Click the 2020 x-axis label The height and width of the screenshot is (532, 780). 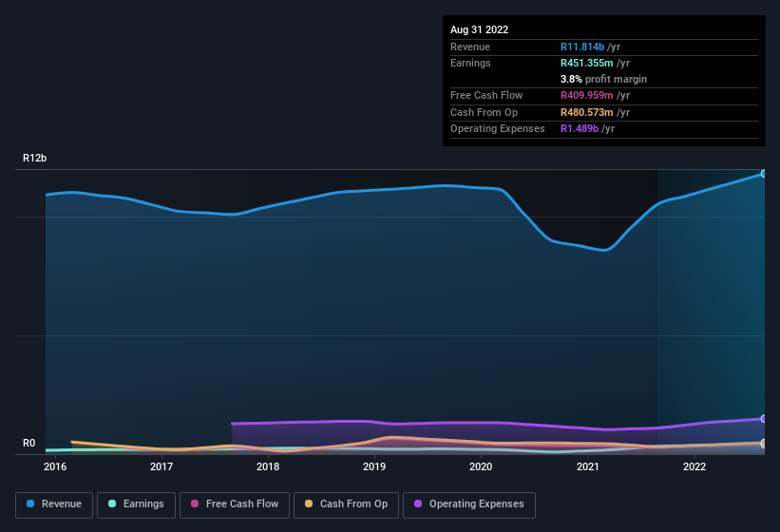(x=481, y=466)
